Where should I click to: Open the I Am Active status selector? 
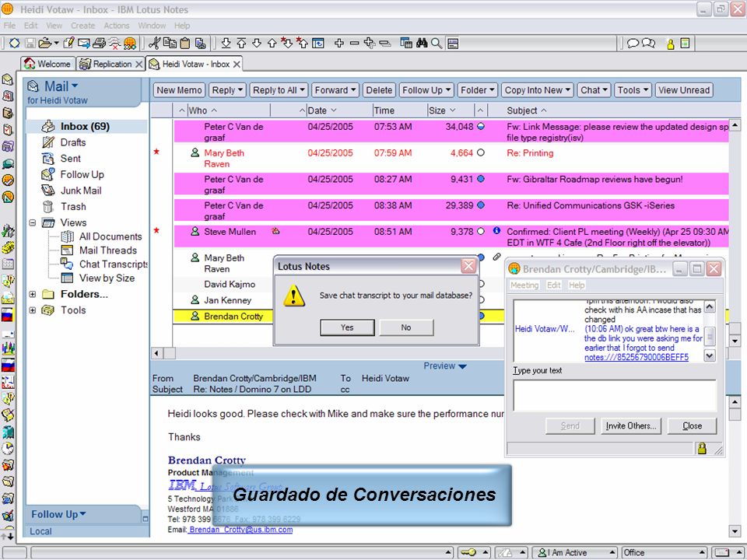coord(574,552)
